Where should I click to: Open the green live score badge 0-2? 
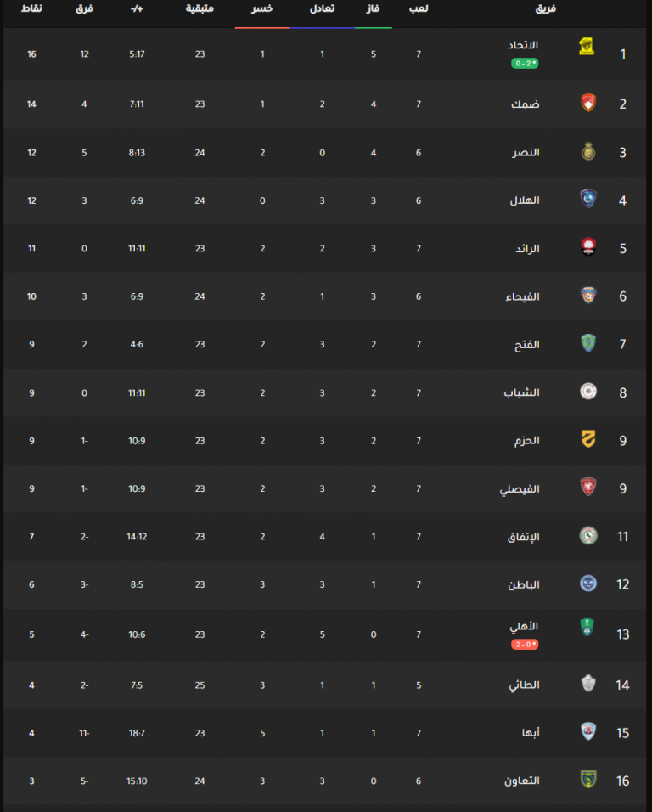tap(525, 63)
